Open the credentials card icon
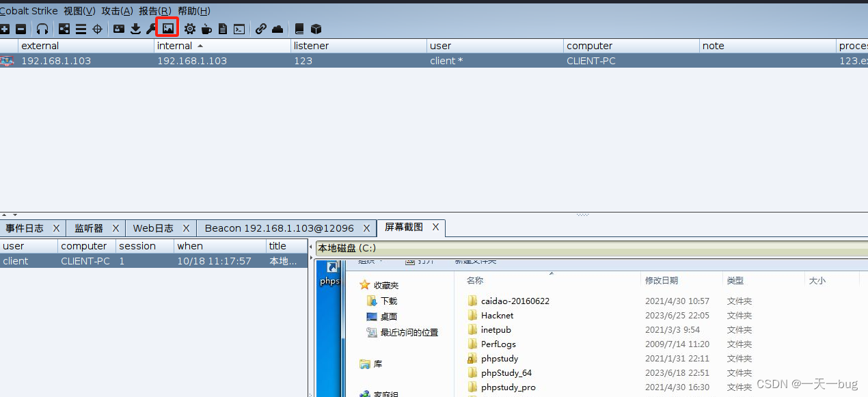 119,29
